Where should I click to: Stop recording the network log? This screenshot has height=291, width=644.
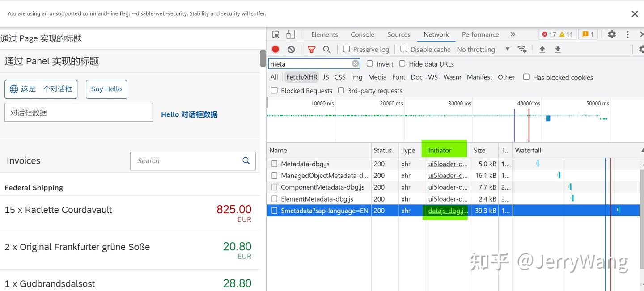[275, 49]
